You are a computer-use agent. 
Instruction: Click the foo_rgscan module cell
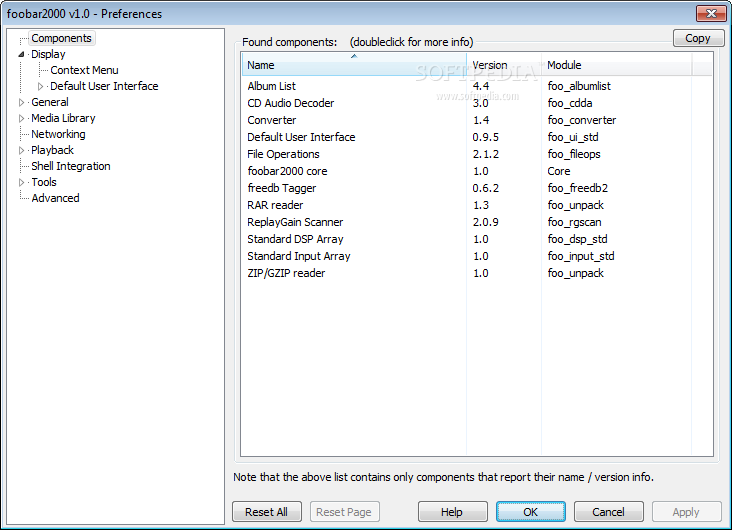point(574,222)
